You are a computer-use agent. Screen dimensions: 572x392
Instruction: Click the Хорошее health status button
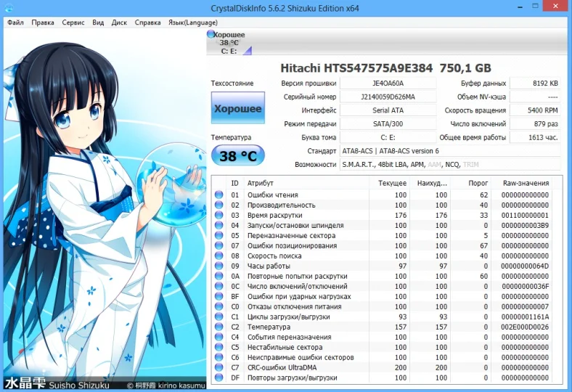238,108
